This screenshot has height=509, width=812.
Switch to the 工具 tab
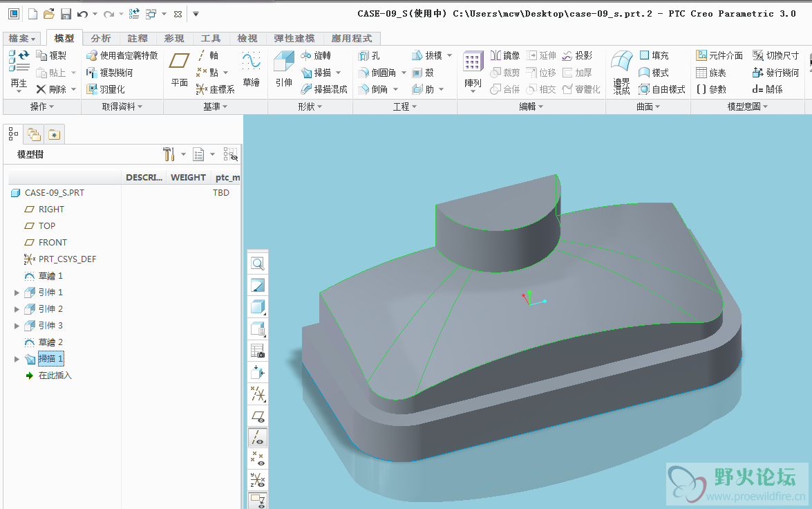(211, 38)
